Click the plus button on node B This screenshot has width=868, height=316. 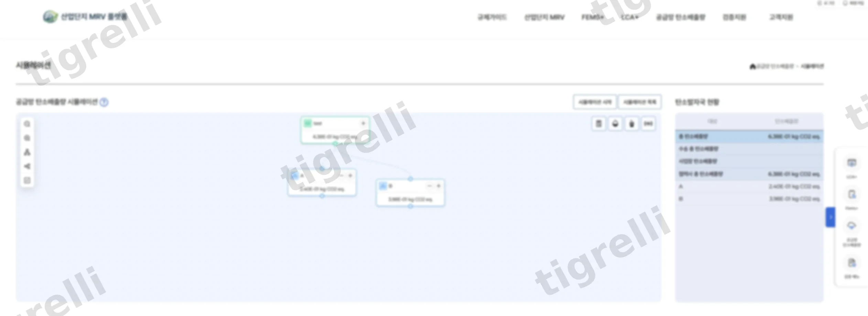(438, 186)
